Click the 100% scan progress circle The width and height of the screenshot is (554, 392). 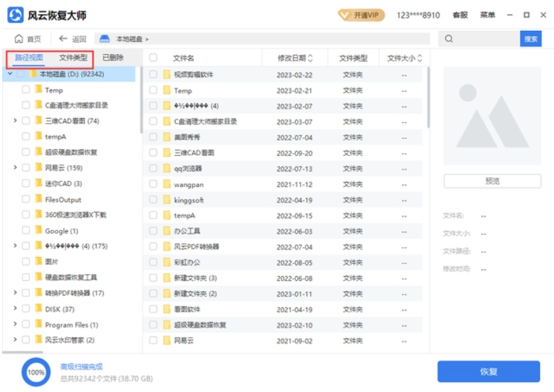(x=36, y=372)
